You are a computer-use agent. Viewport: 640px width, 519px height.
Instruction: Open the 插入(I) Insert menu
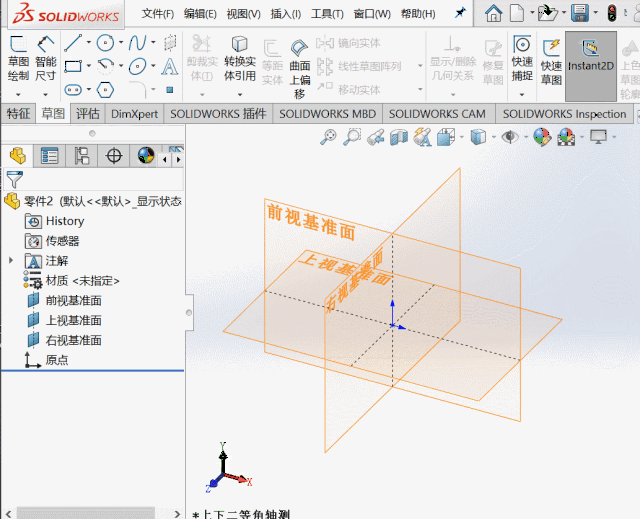(286, 13)
